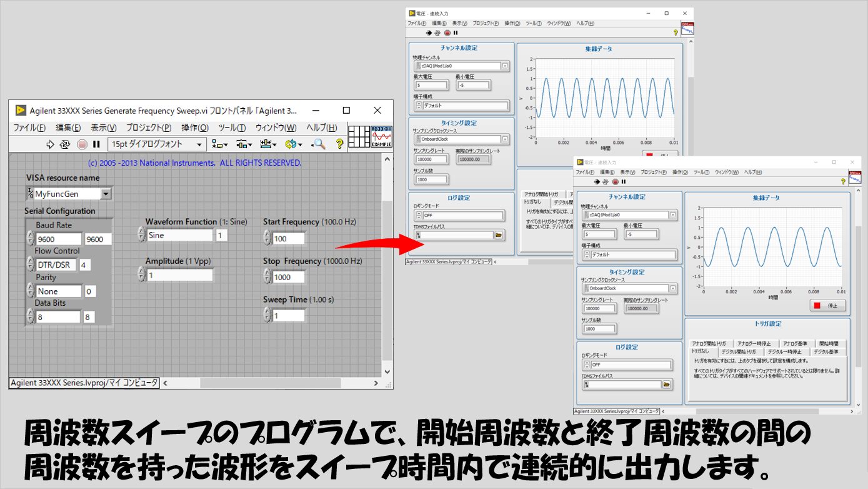Click the Amplitude value field
Image resolution: width=868 pixels, height=489 pixels.
click(x=179, y=275)
